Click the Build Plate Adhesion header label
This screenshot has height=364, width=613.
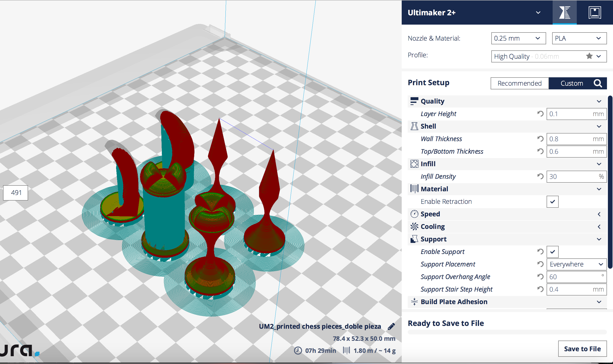pyautogui.click(x=454, y=302)
